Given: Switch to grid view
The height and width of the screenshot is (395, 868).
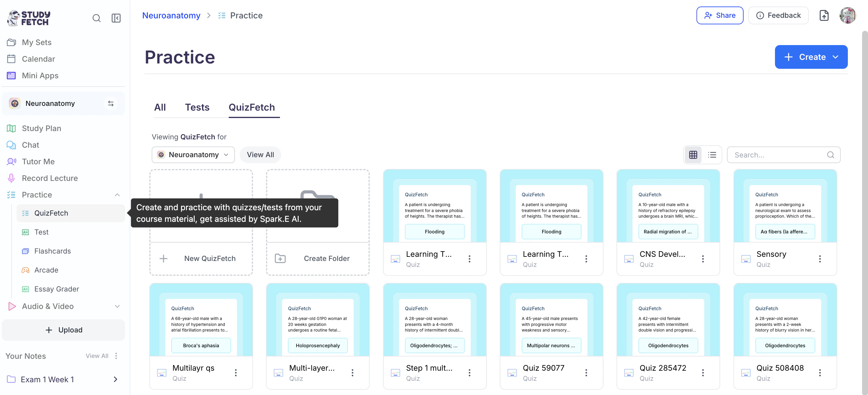Looking at the screenshot, I should coord(693,155).
